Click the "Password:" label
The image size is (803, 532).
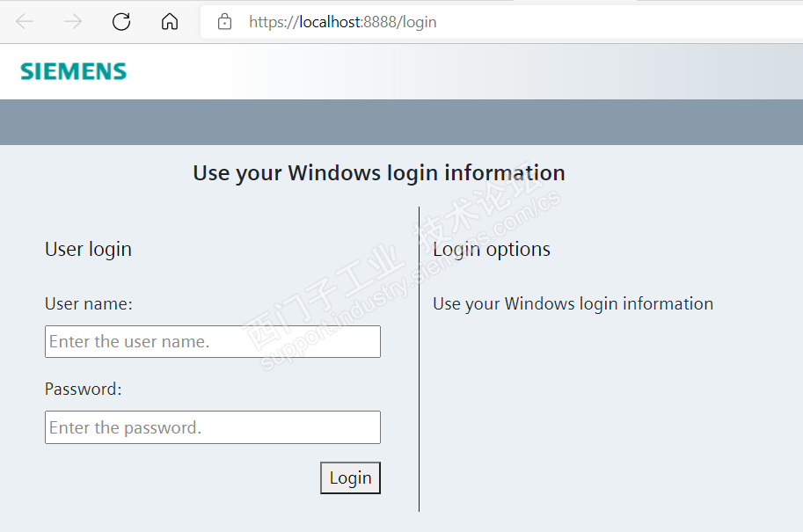83,390
